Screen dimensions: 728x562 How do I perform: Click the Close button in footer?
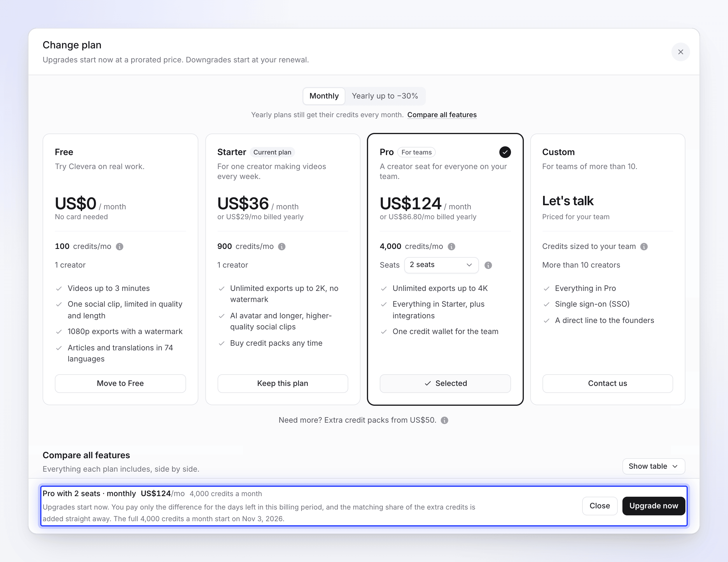599,506
